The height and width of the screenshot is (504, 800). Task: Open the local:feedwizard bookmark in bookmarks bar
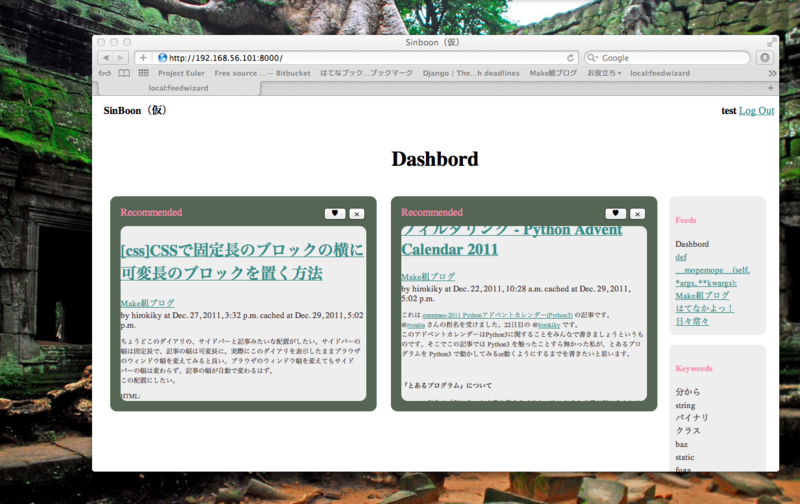click(x=660, y=73)
